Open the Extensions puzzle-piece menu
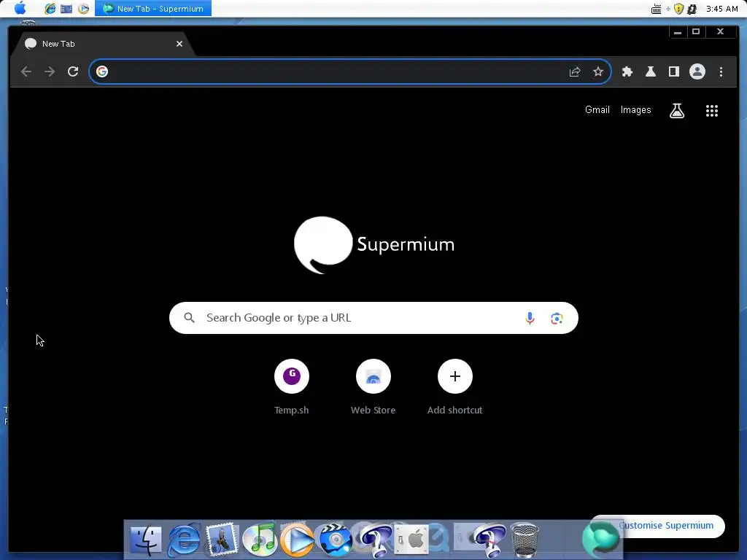The height and width of the screenshot is (560, 747). (627, 71)
